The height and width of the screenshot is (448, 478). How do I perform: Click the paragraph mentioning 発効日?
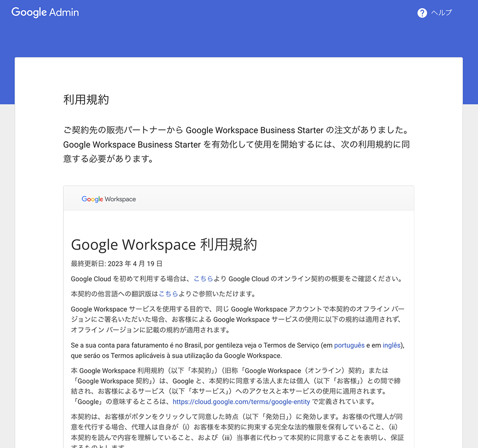[x=235, y=427]
